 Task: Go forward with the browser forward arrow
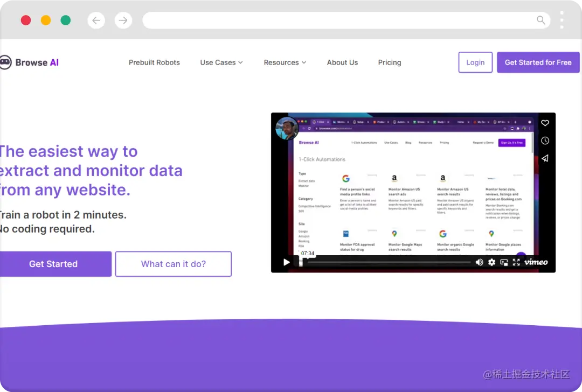pyautogui.click(x=123, y=20)
